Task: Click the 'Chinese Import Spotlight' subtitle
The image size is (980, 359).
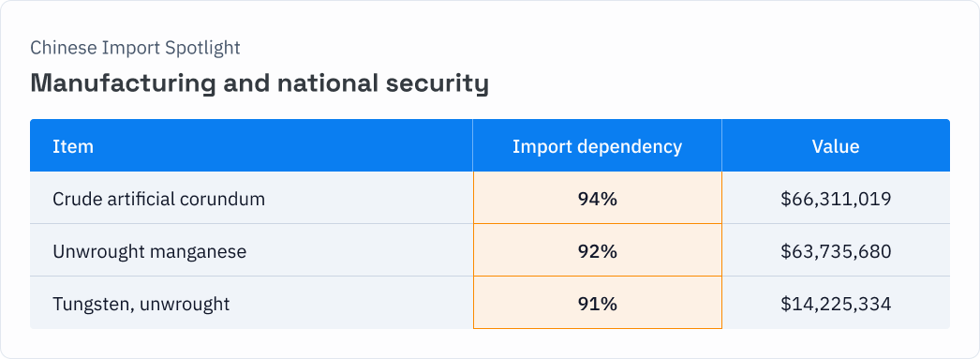Action: point(135,48)
